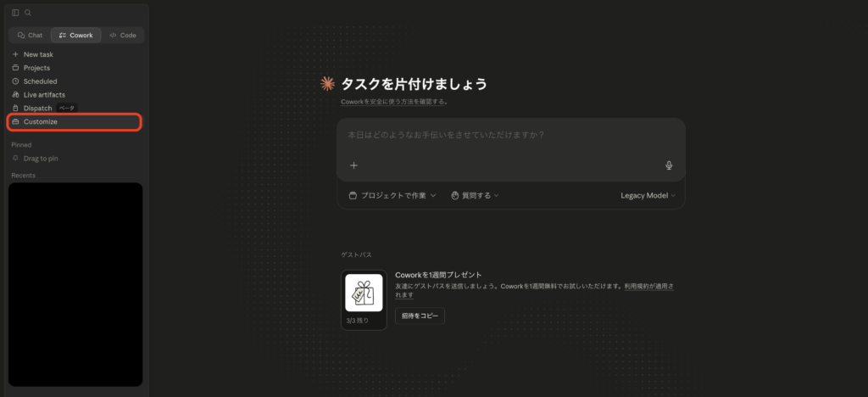Open the Customize menu item
This screenshot has width=868, height=397.
[x=75, y=122]
